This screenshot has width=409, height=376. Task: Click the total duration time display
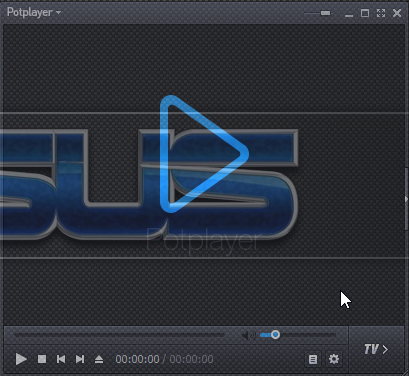click(x=191, y=359)
